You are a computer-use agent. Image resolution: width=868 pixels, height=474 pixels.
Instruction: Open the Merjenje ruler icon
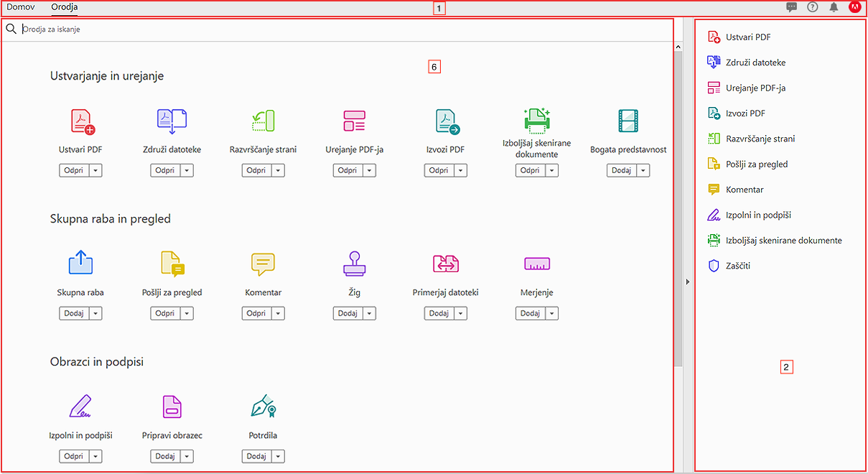pyautogui.click(x=537, y=264)
